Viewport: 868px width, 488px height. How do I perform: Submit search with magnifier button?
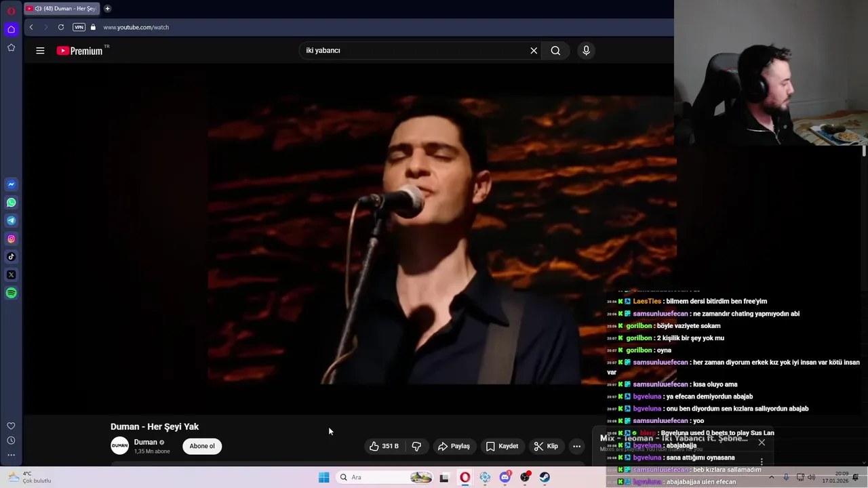pyautogui.click(x=555, y=50)
